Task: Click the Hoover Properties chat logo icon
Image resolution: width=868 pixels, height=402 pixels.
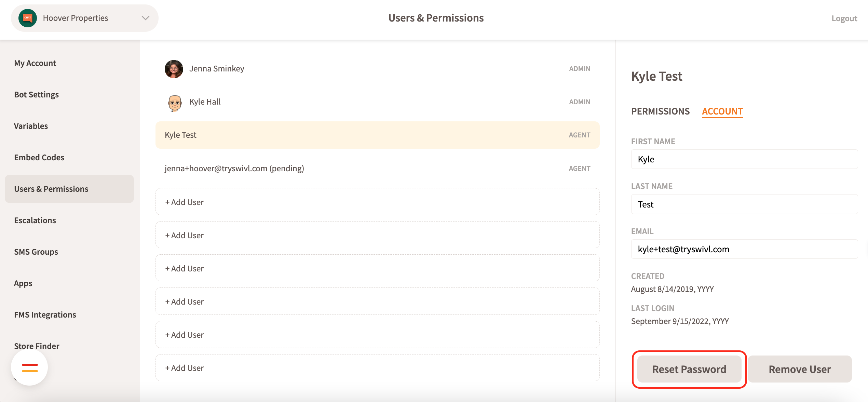Action: point(28,18)
